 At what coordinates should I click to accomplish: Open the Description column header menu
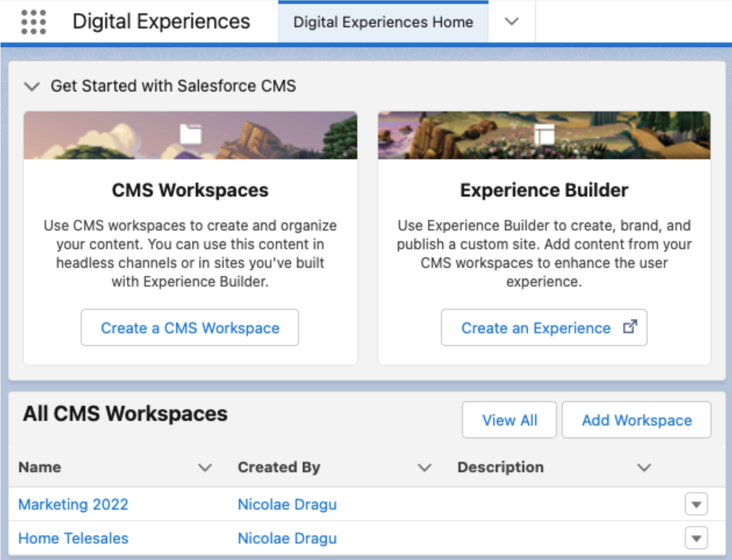pos(644,468)
